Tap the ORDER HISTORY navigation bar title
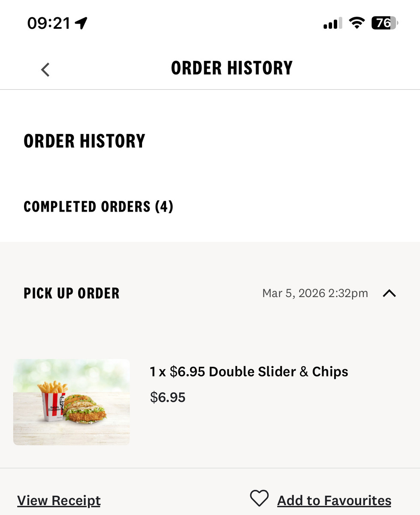This screenshot has height=515, width=420. click(x=232, y=68)
